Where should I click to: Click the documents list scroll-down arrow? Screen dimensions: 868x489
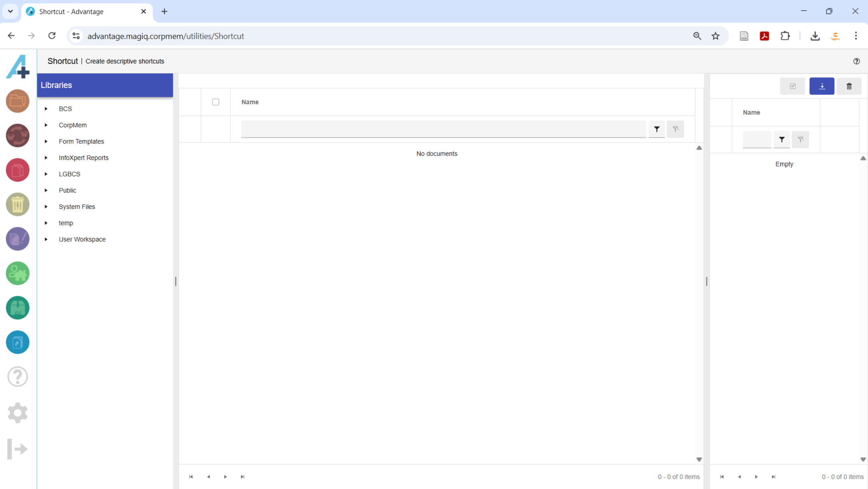[699, 459]
